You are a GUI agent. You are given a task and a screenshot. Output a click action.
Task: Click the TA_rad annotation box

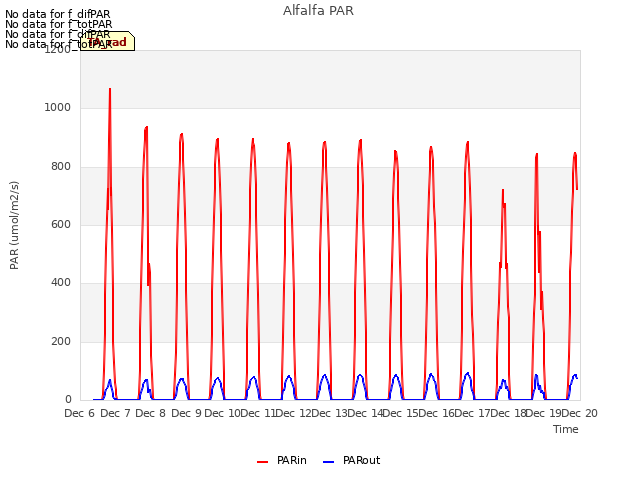tap(107, 41)
